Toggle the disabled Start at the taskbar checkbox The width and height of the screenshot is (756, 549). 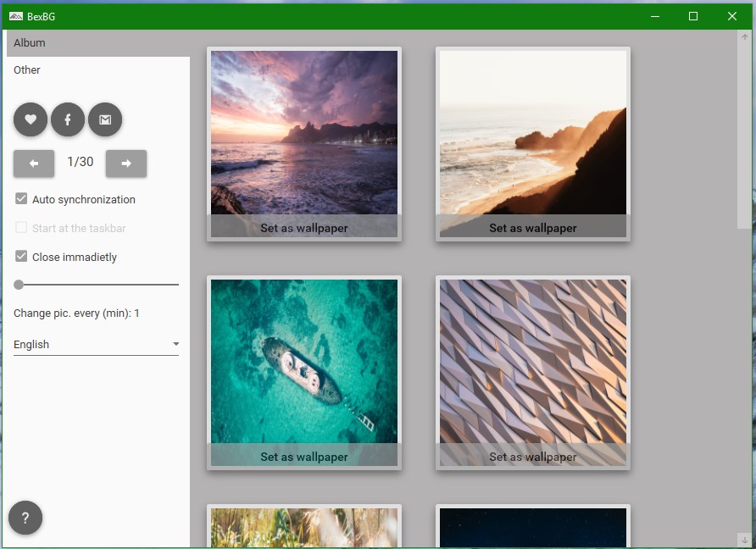coord(21,228)
